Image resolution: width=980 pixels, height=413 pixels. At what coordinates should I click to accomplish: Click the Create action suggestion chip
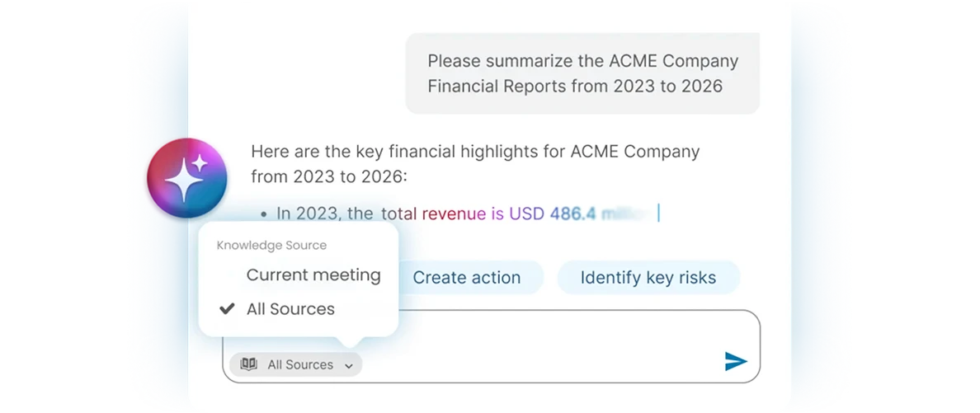coord(466,278)
